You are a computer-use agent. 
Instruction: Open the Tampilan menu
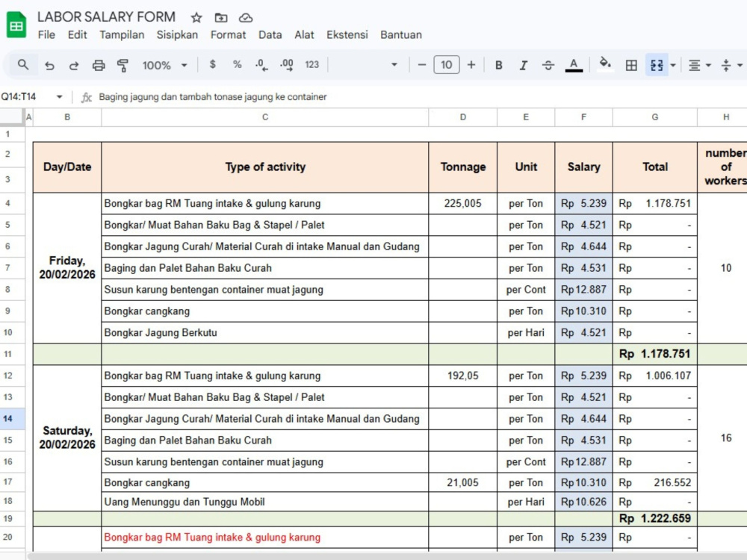(x=122, y=35)
